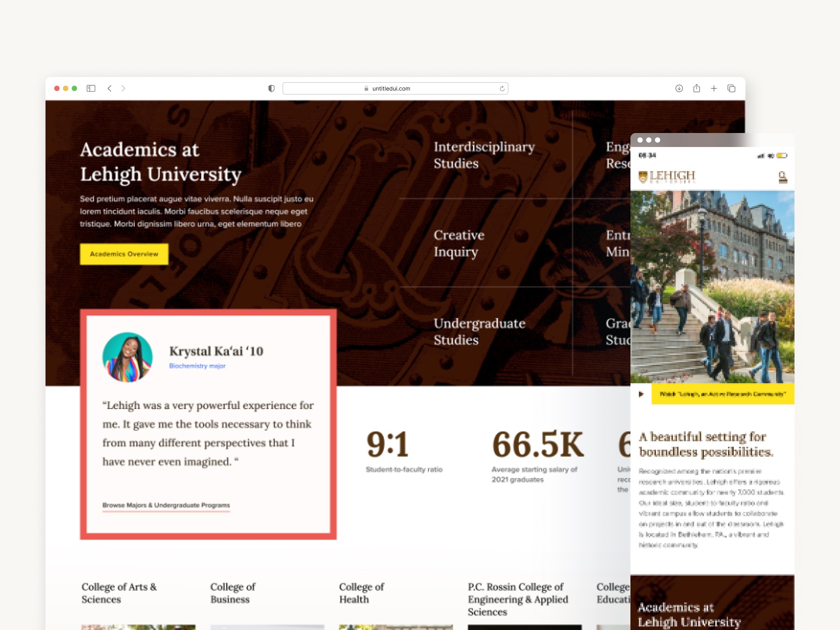Click the Academics at Lehigh University heading in mobile window
Image resolution: width=840 pixels, height=630 pixels.
point(689,615)
